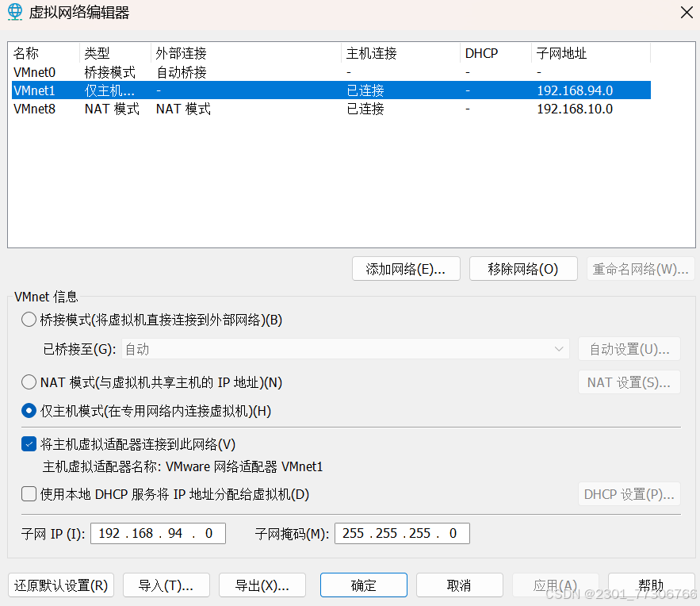Click 自动桥接 cell in VMnet0 row
This screenshot has height=606, width=700.
point(182,72)
